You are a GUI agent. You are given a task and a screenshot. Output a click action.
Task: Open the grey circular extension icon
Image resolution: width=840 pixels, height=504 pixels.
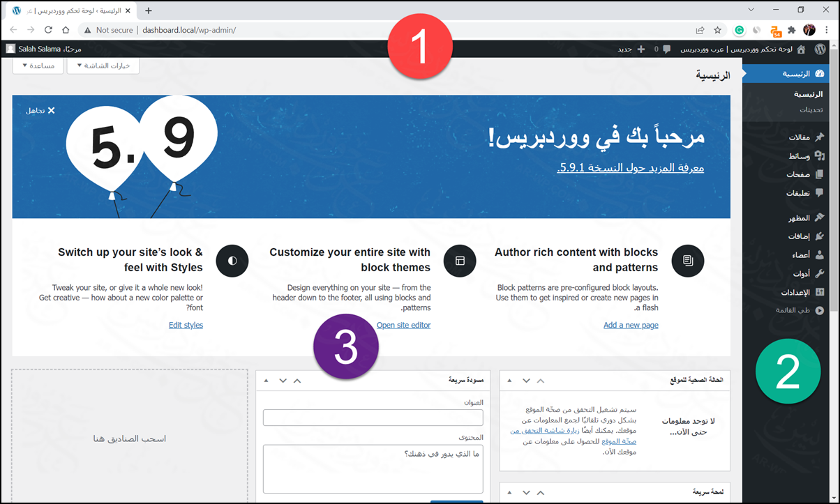[x=756, y=30]
